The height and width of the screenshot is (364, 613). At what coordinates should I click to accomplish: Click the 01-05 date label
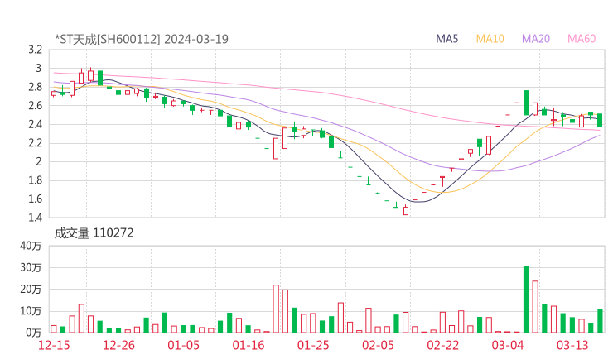(183, 345)
